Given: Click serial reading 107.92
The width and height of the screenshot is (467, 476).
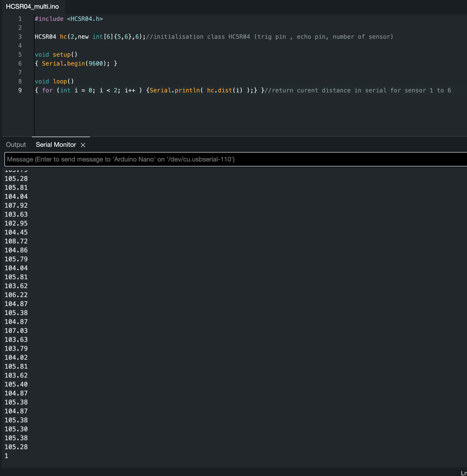Looking at the screenshot, I should coord(16,205).
